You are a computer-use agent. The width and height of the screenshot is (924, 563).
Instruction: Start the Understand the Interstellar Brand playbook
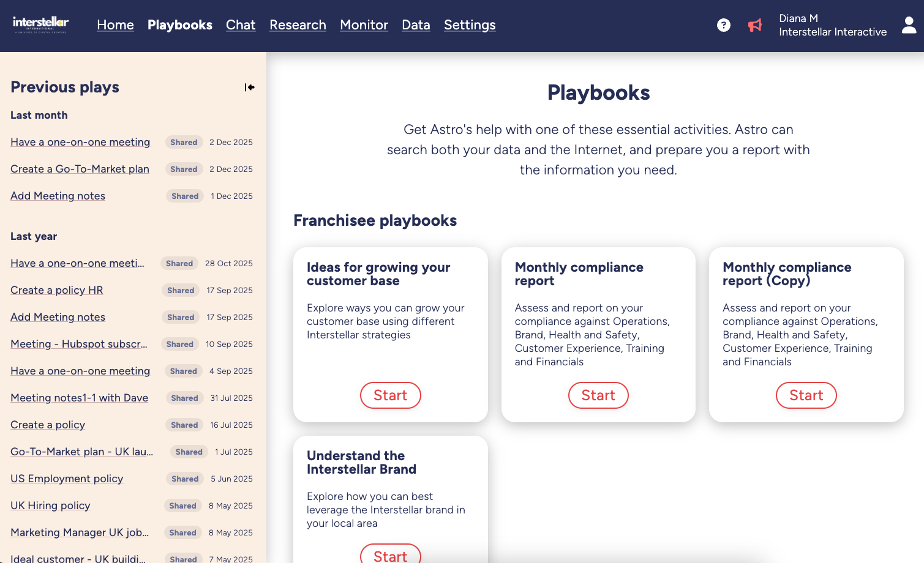click(390, 554)
